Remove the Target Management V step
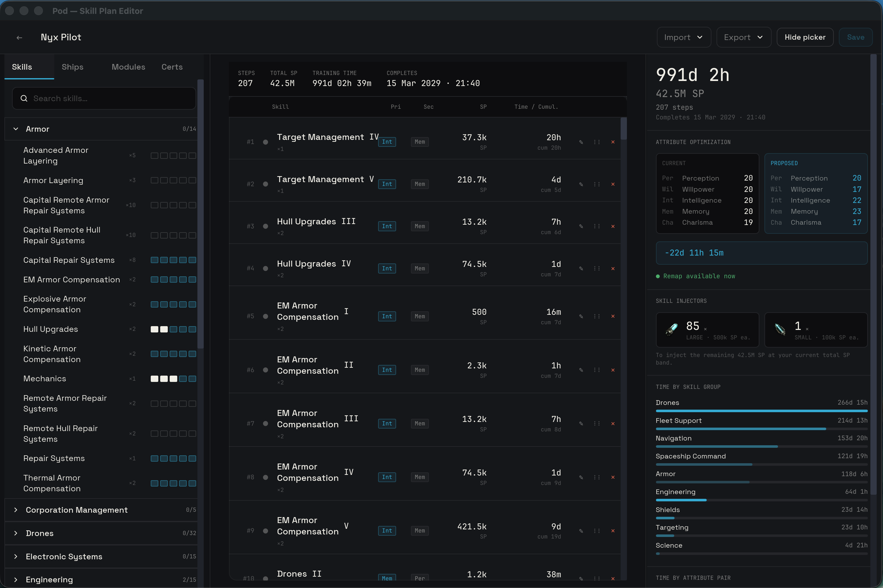Image resolution: width=883 pixels, height=588 pixels. click(613, 184)
